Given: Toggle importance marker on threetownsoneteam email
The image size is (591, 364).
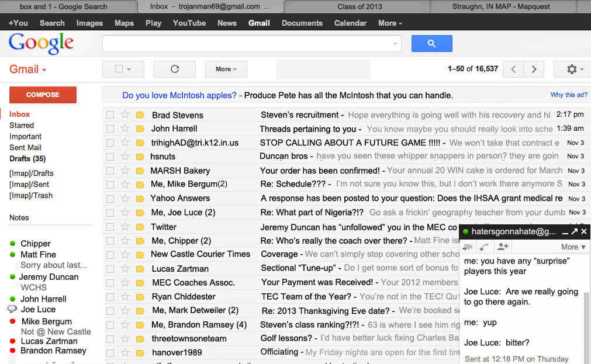Looking at the screenshot, I should (x=140, y=338).
